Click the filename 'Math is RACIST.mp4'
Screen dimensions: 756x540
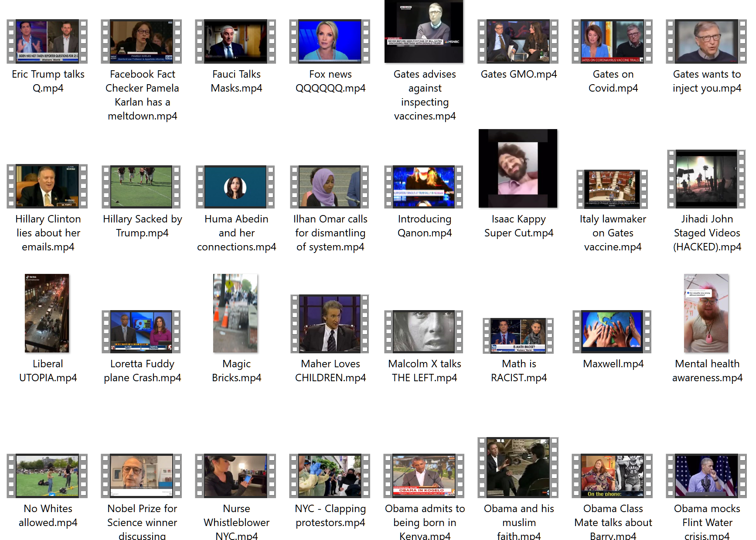(519, 371)
